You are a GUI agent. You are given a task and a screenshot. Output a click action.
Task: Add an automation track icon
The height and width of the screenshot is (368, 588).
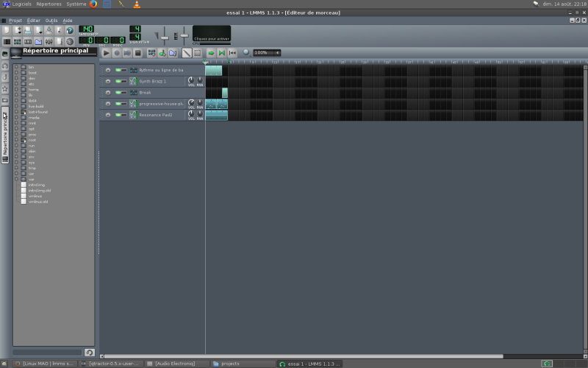173,53
